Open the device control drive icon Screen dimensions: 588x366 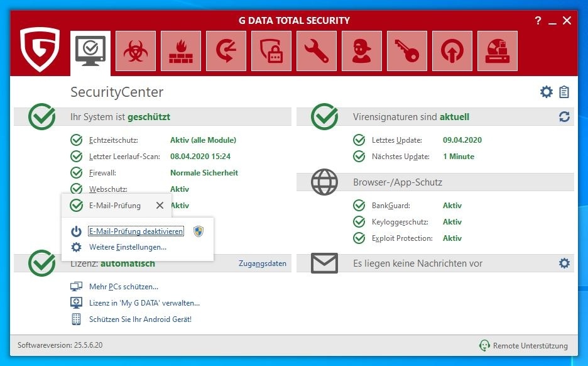[498, 51]
